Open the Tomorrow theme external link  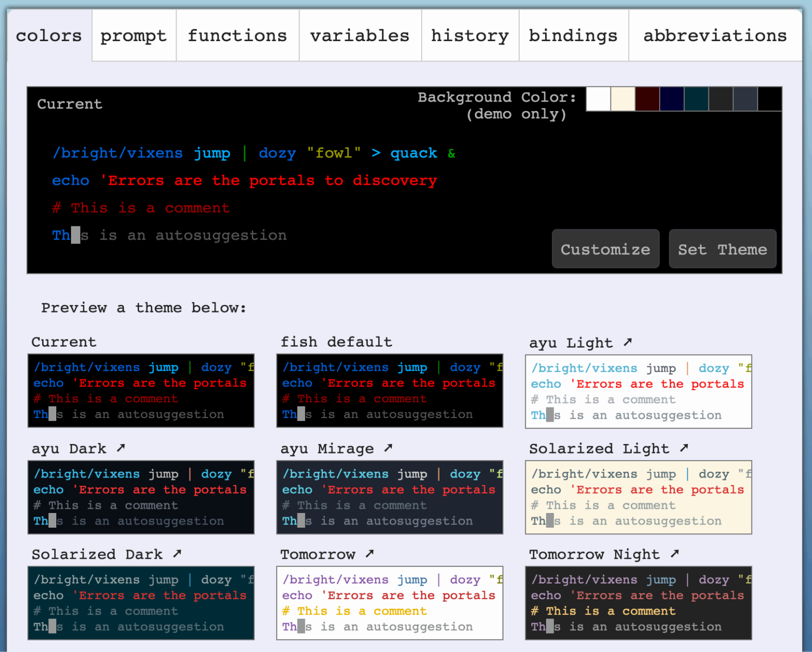369,554
